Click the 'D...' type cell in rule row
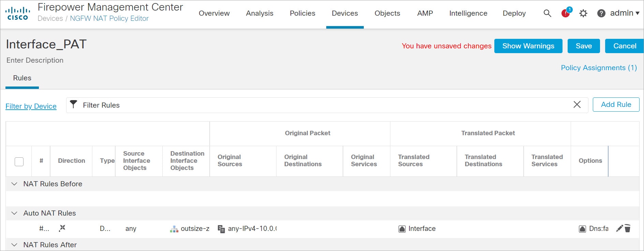644x251 pixels. click(x=105, y=229)
